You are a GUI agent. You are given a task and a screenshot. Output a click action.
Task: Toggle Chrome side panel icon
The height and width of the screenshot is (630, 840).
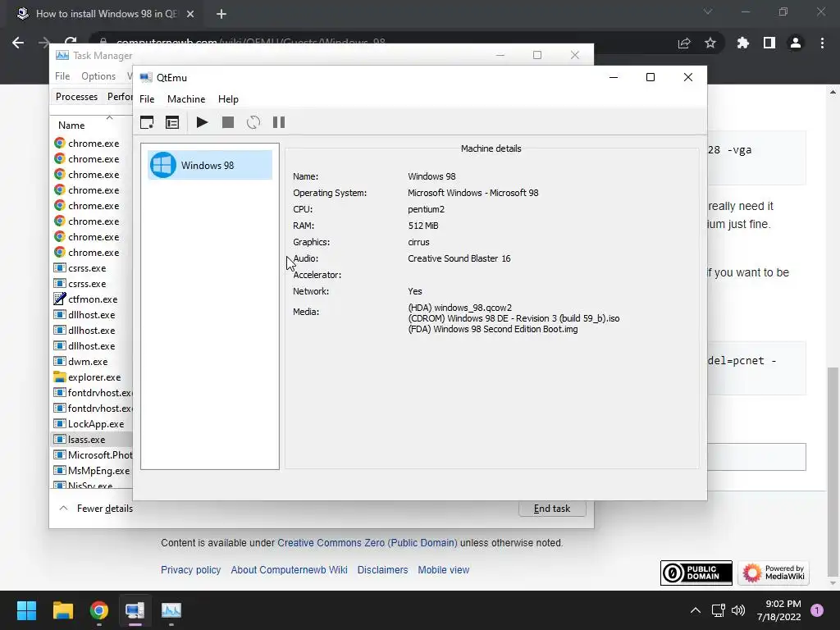pyautogui.click(x=769, y=43)
